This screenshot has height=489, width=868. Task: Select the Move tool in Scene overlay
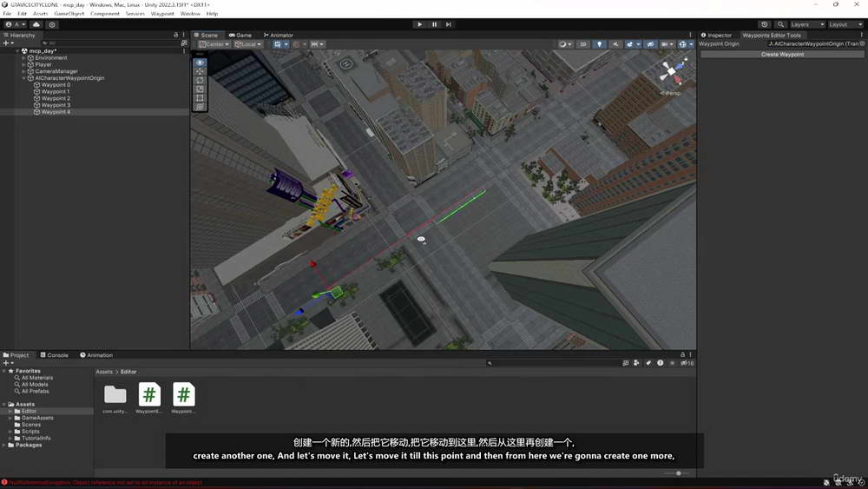coord(200,71)
